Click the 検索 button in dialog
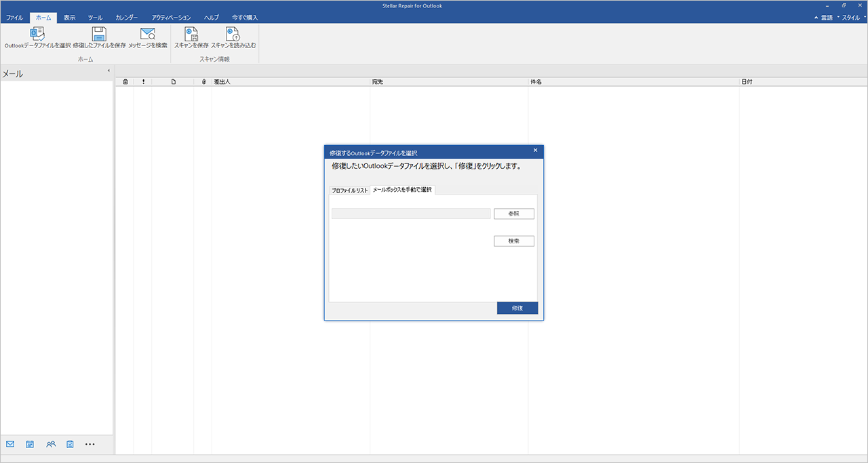The image size is (868, 463). [x=514, y=241]
